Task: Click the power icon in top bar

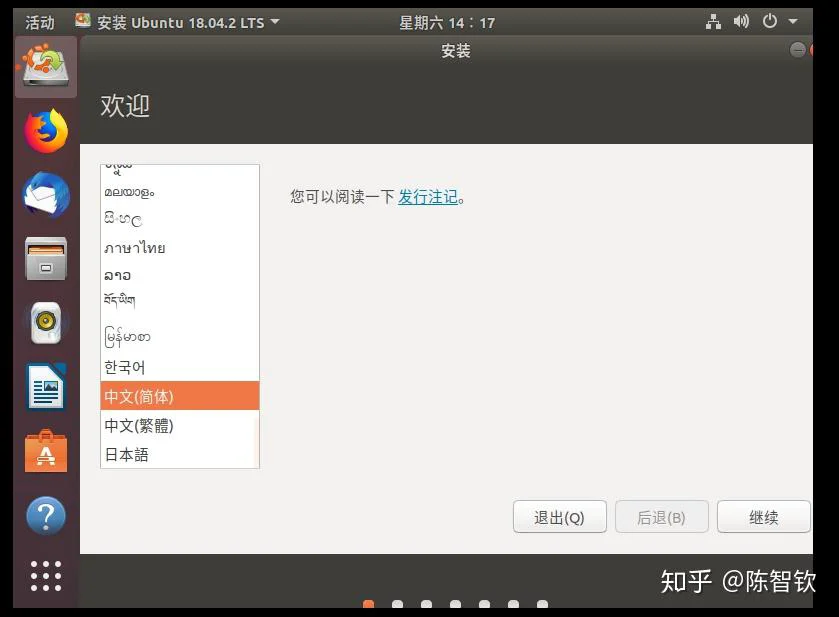Action: 769,22
